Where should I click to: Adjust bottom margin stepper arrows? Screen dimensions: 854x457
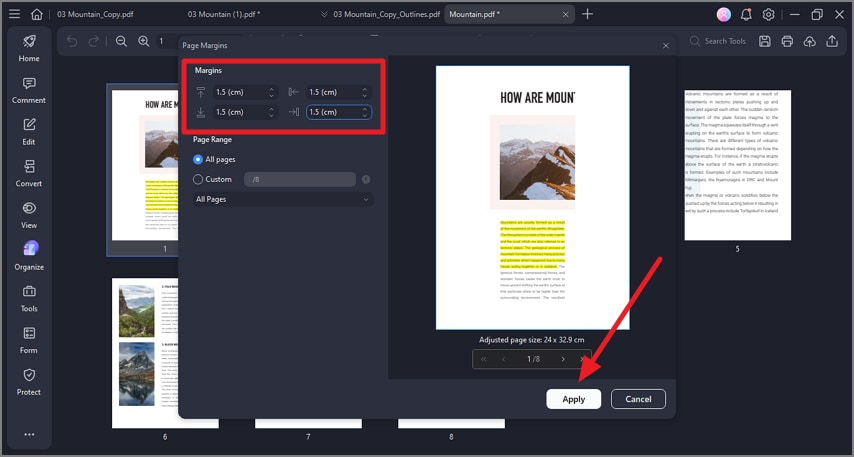pyautogui.click(x=271, y=112)
